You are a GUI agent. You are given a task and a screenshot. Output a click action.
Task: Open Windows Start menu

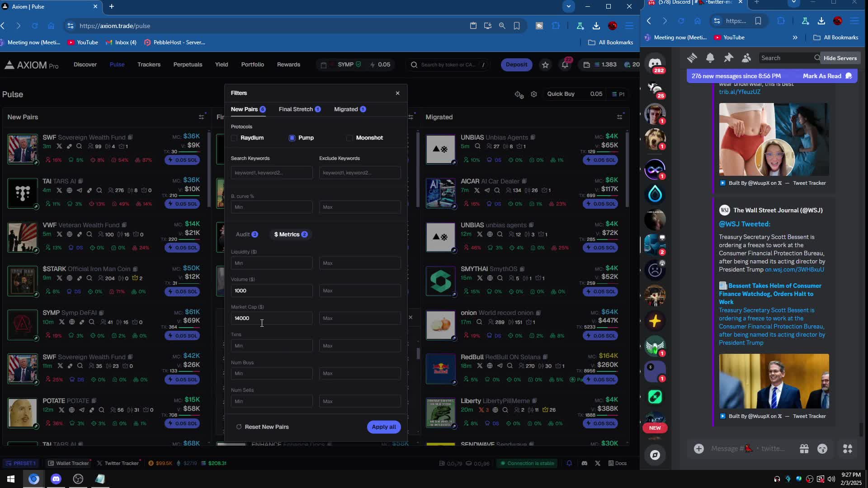(x=11, y=479)
